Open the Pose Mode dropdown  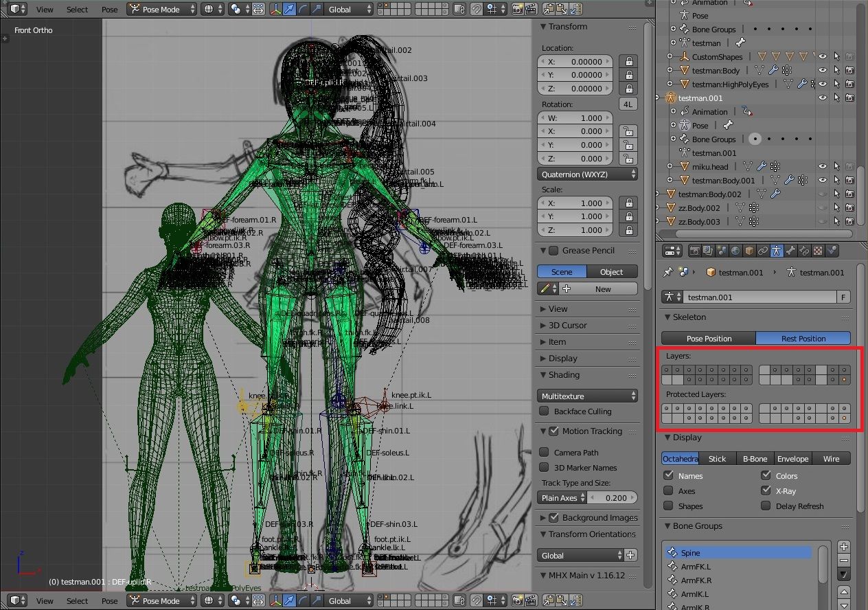click(x=161, y=9)
